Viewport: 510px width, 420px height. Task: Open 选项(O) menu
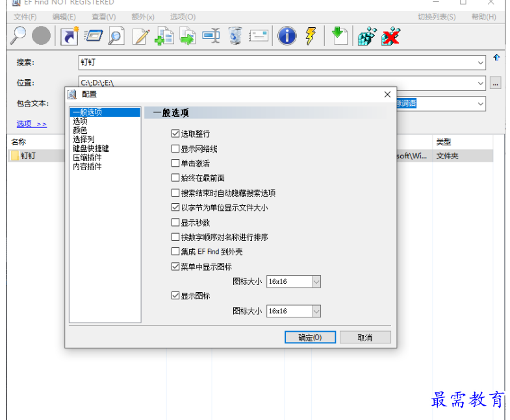(183, 17)
